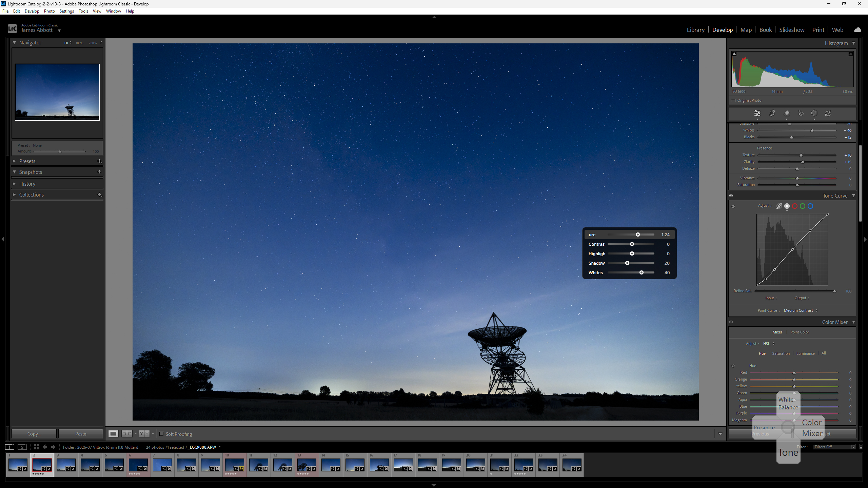Show Saturation sliders in Color Mixer
This screenshot has width=868, height=488.
781,353
